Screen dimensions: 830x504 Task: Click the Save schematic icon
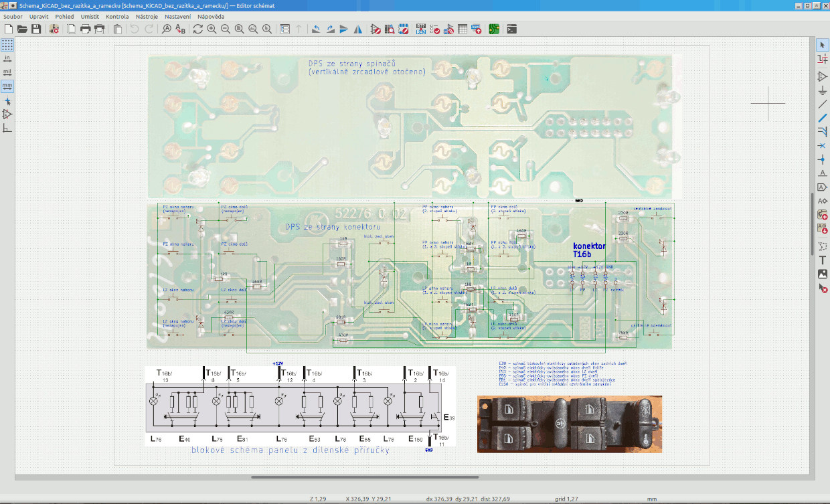(36, 29)
